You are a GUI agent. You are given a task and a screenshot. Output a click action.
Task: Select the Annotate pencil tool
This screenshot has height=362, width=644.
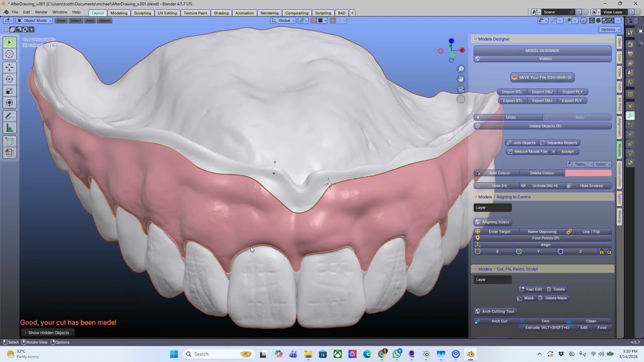(10, 116)
